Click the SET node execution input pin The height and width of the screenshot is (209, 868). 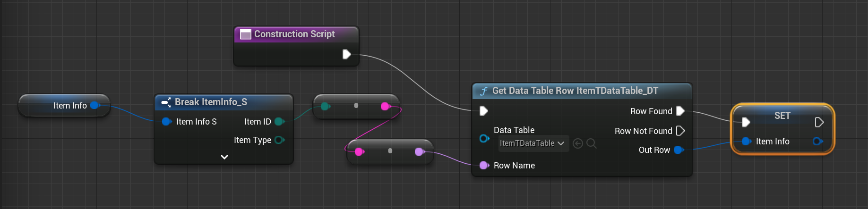[746, 122]
